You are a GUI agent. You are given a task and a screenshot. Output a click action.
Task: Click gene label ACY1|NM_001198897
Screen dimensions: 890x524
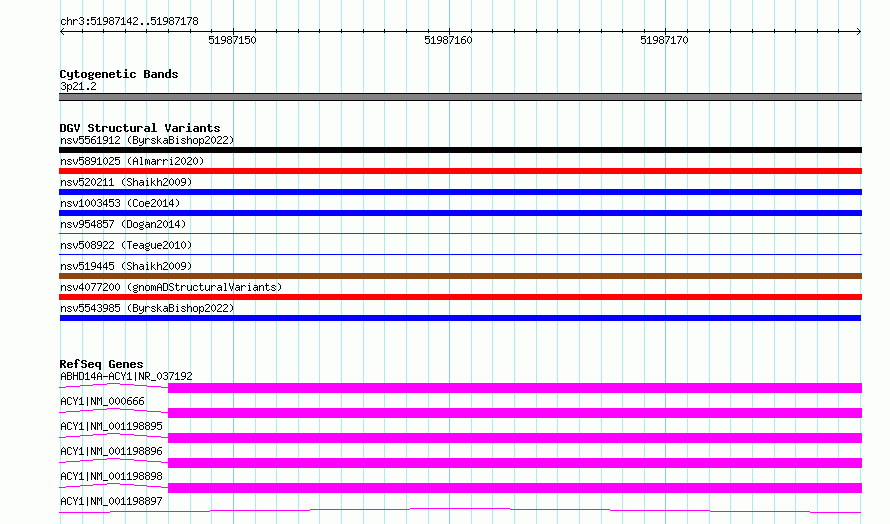click(x=111, y=501)
